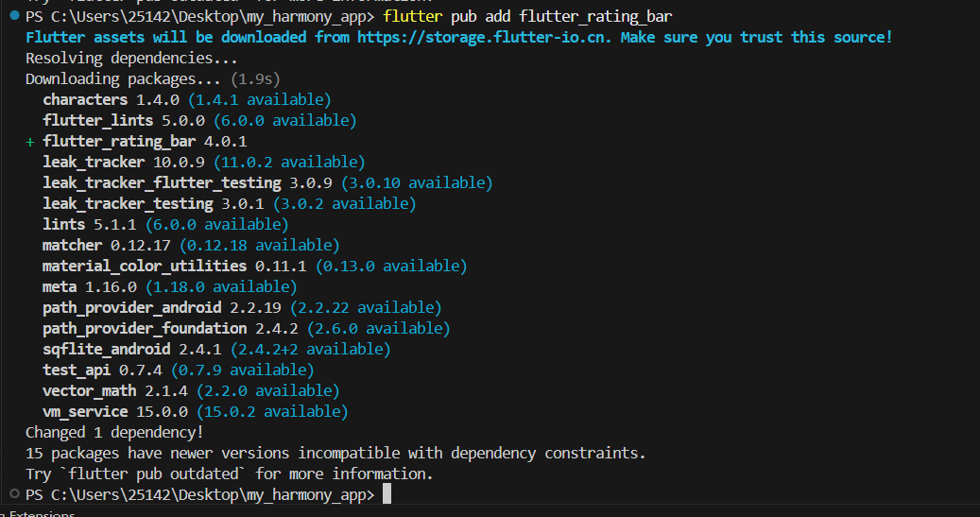Click '(15.0.2 available)' version note

point(272,411)
